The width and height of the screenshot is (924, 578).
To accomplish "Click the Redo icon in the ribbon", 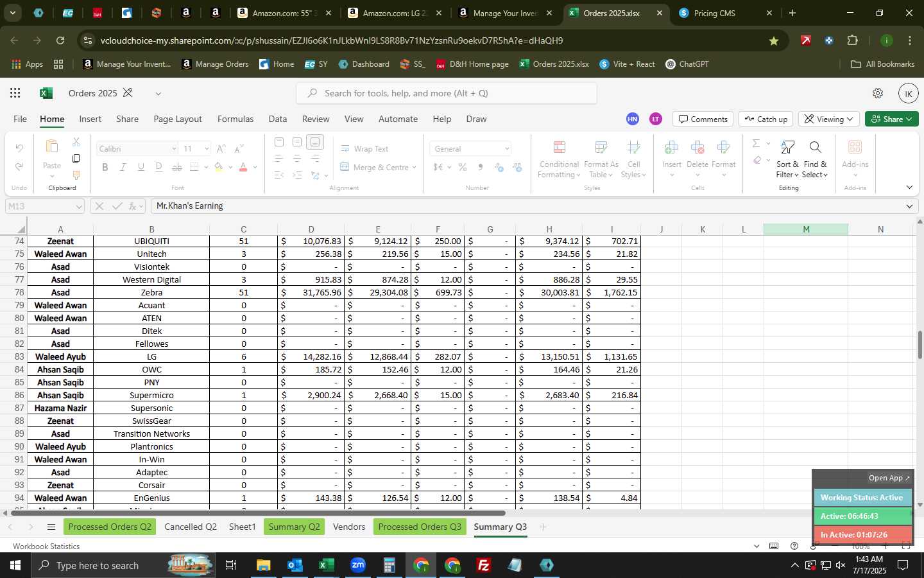I will (19, 166).
